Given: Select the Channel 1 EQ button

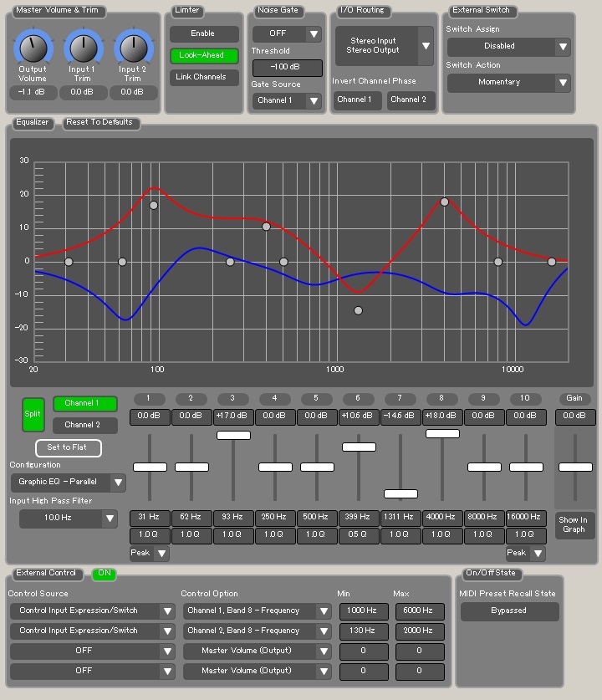Looking at the screenshot, I should (84, 404).
